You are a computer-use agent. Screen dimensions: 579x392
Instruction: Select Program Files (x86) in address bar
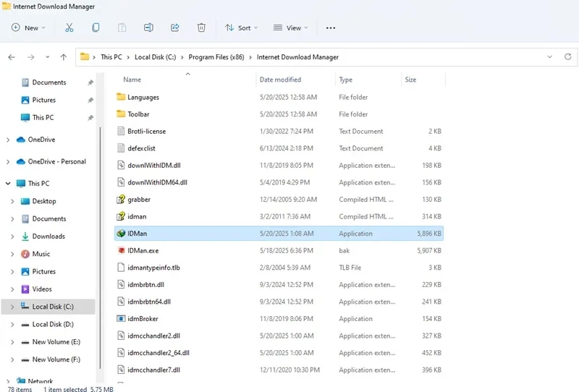pos(216,57)
